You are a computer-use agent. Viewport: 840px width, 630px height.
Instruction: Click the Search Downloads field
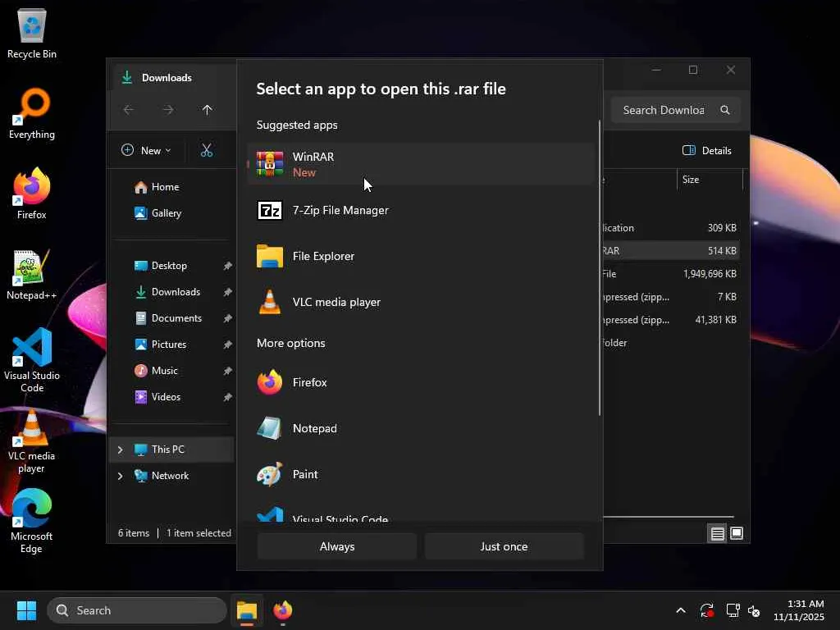pos(675,110)
